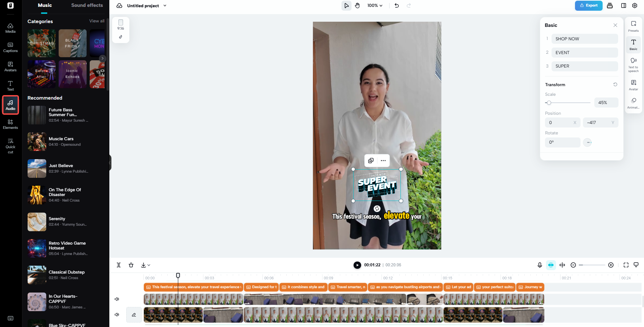Split the clip at playhead

119,265
